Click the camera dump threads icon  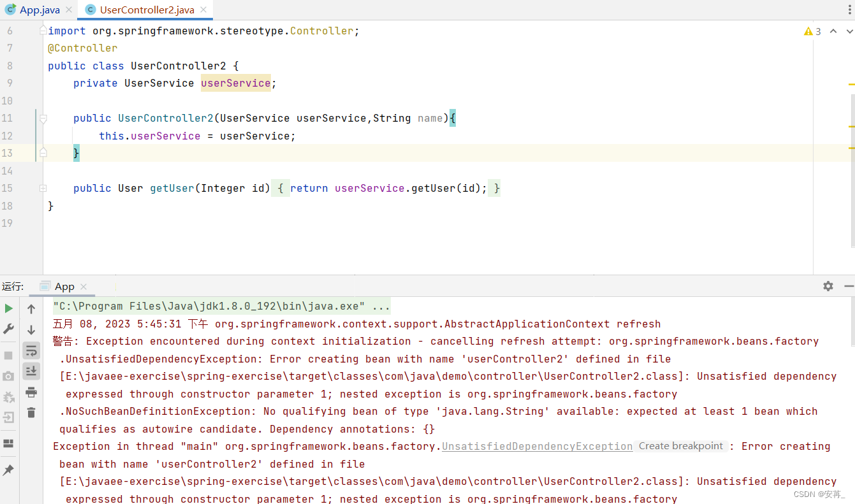[x=8, y=376]
